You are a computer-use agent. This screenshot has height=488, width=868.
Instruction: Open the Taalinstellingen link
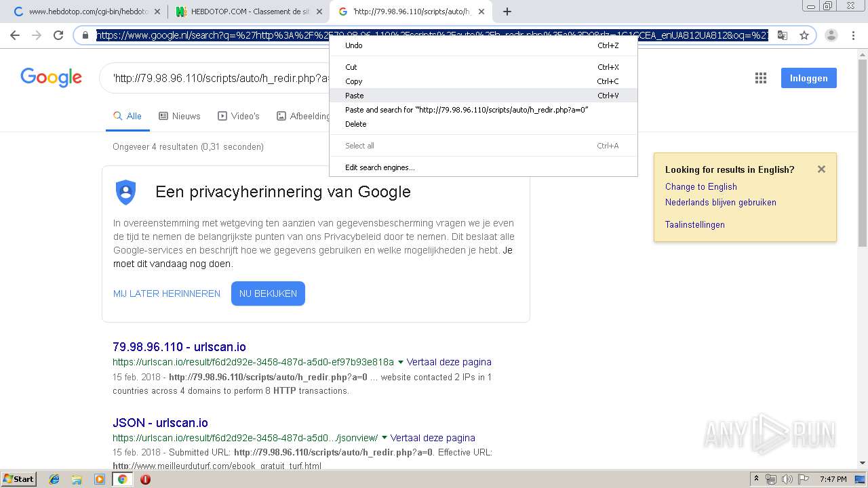pyautogui.click(x=694, y=224)
